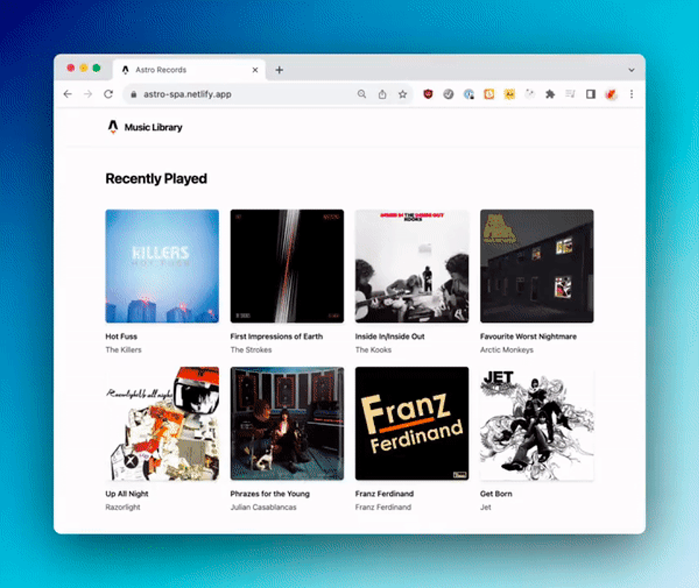700x588 pixels.
Task: Click the Astro logo beside Music Library
Action: [113, 127]
